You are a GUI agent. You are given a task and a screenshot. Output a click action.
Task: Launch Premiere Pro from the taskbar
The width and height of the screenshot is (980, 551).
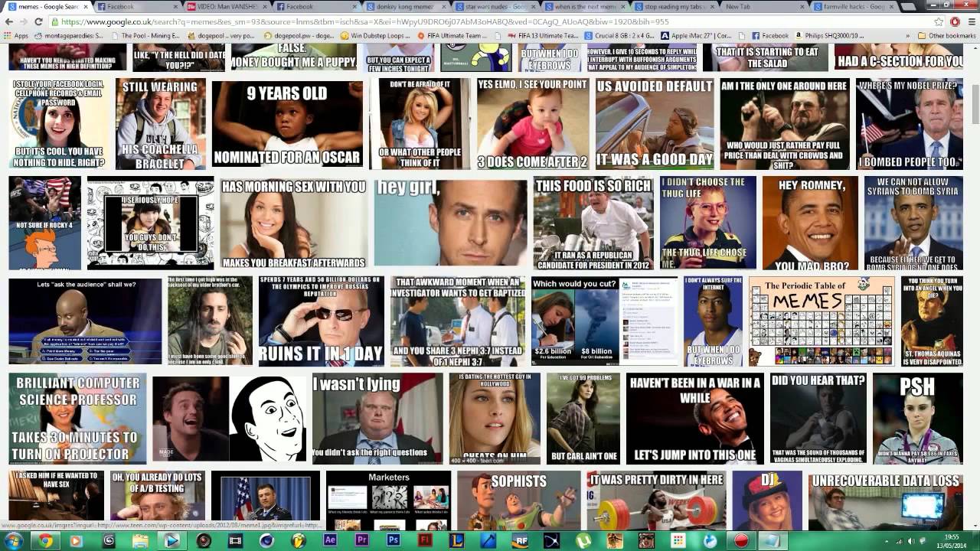362,540
